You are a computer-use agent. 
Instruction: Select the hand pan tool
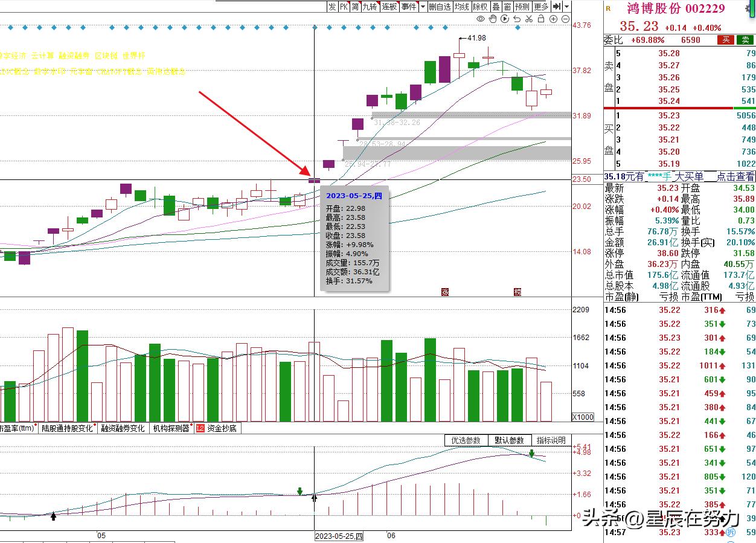pos(493,19)
